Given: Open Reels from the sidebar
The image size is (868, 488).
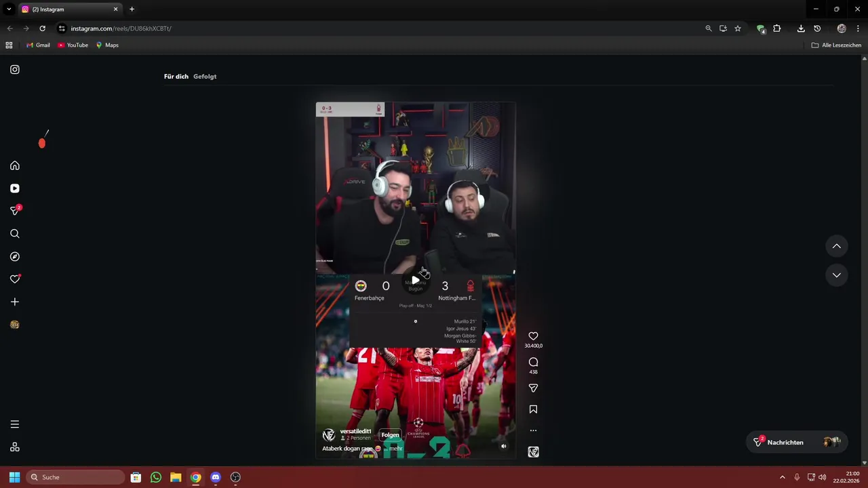Looking at the screenshot, I should point(15,188).
